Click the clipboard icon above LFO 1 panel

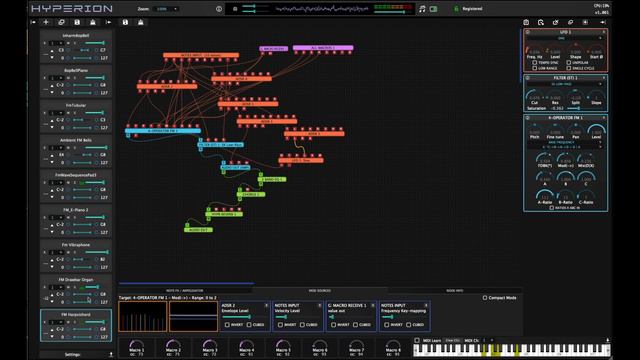click(526, 22)
